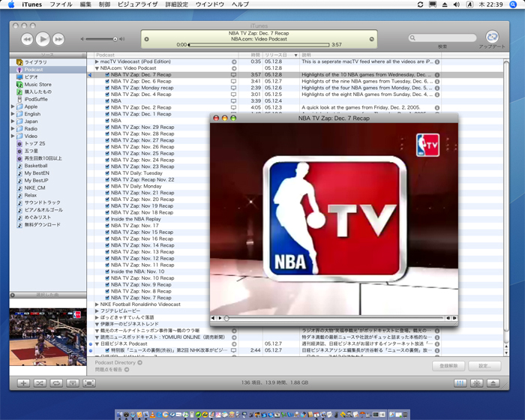The width and height of the screenshot is (525, 420).
Task: Open the 詳細設定 menu
Action: point(176,4)
